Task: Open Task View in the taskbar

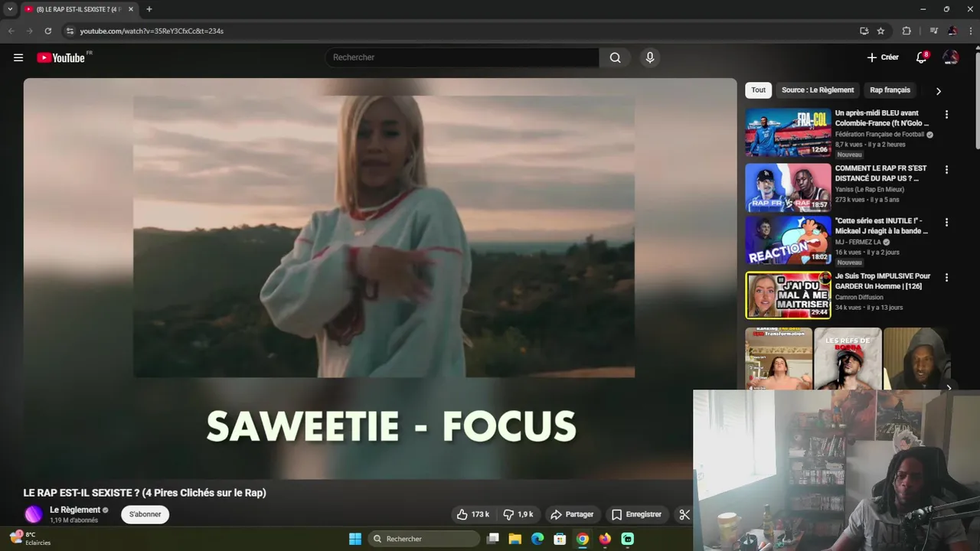Action: [493, 539]
